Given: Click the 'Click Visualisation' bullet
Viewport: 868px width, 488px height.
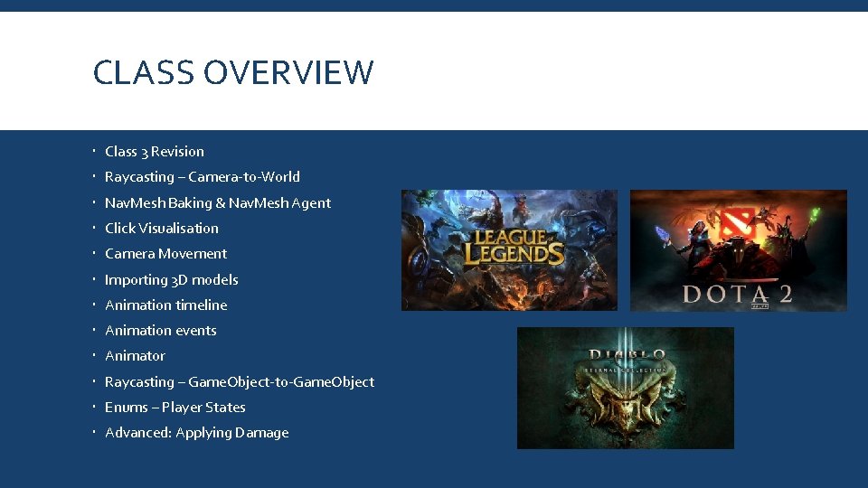Looking at the screenshot, I should [162, 229].
